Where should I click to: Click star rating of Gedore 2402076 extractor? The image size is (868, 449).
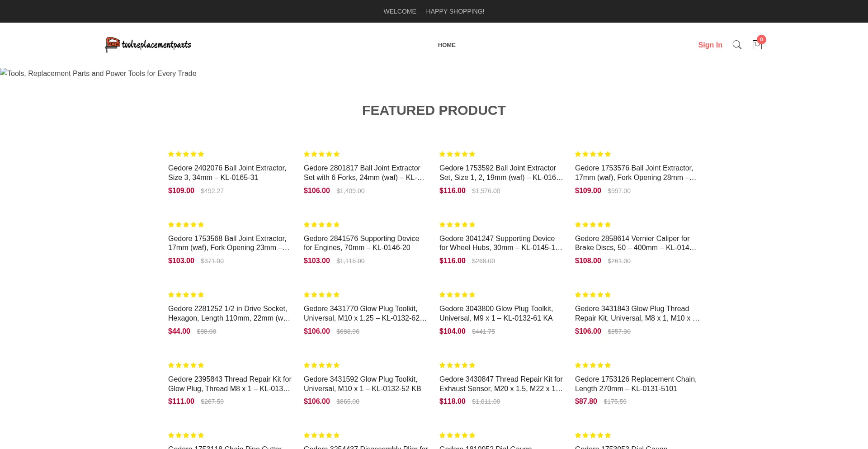(x=186, y=154)
